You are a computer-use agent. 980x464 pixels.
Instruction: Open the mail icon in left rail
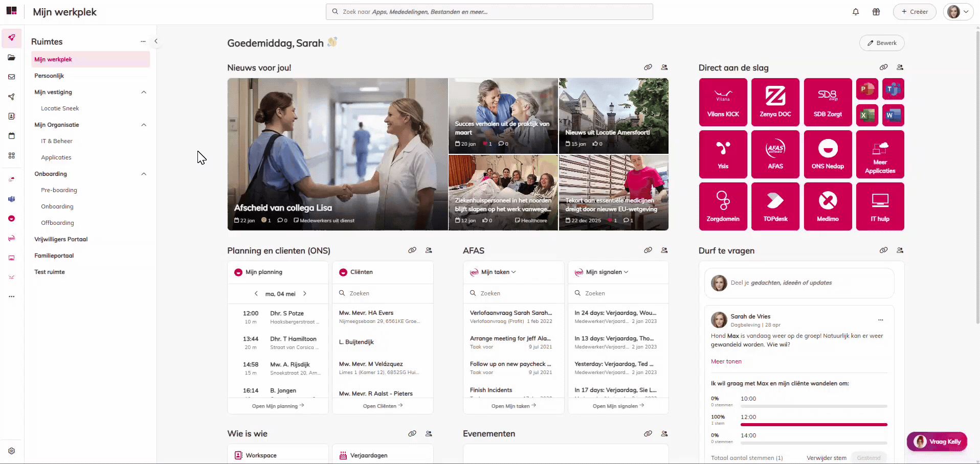(12, 77)
